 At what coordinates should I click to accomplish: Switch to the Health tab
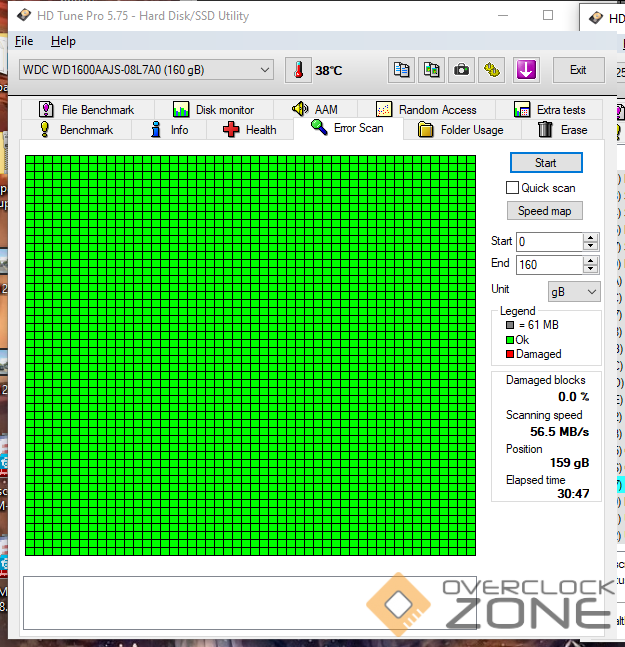[250, 130]
